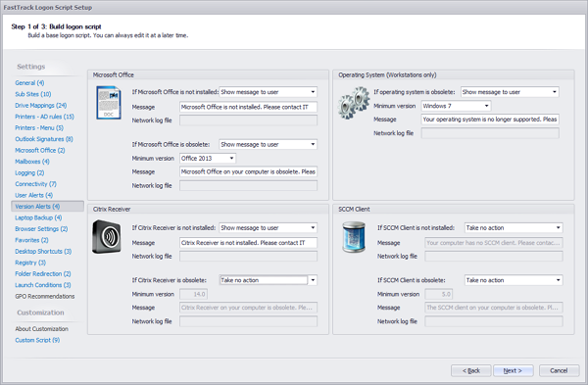
Task: Open About Customization
Action: (x=41, y=329)
